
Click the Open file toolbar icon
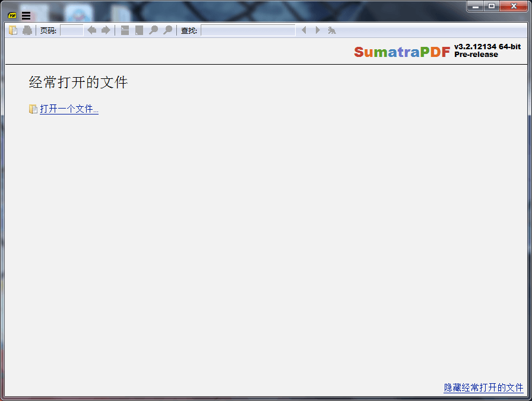click(13, 30)
